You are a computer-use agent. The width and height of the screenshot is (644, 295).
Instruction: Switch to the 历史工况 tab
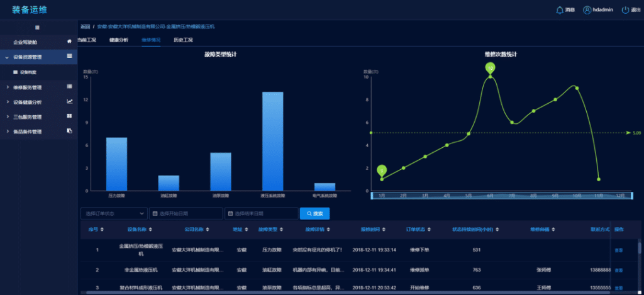183,40
